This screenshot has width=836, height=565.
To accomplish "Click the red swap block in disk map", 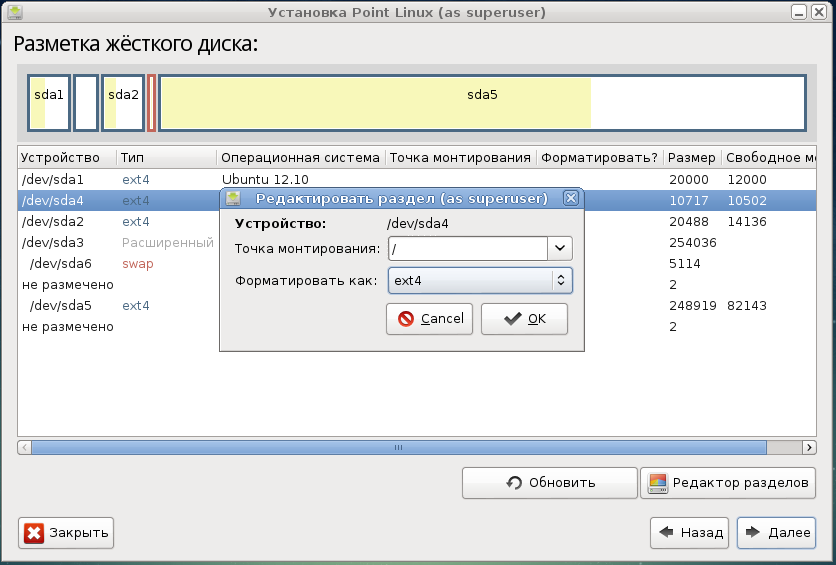I will coord(151,103).
